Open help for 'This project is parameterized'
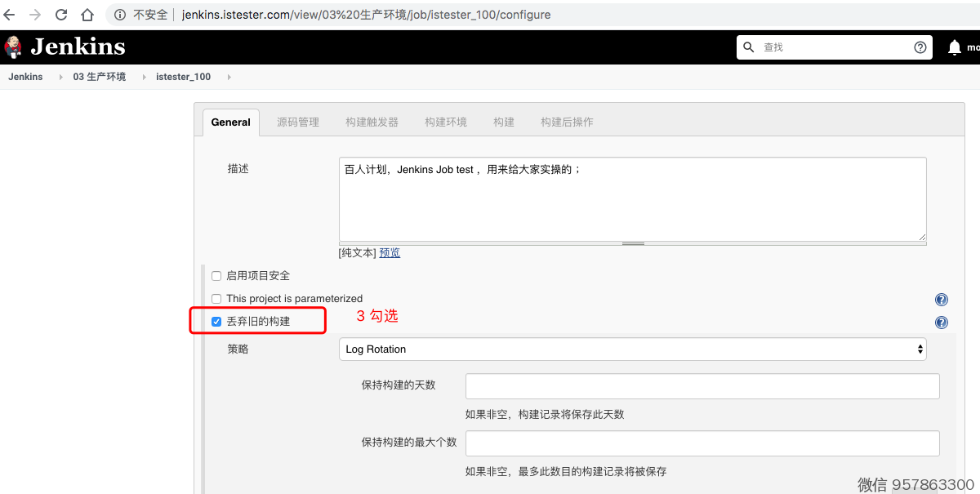The height and width of the screenshot is (494, 980). tap(941, 300)
